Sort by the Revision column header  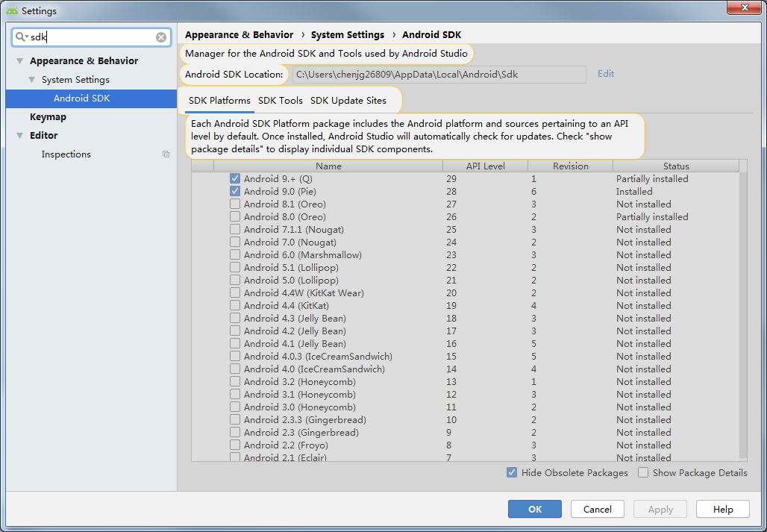pyautogui.click(x=570, y=166)
